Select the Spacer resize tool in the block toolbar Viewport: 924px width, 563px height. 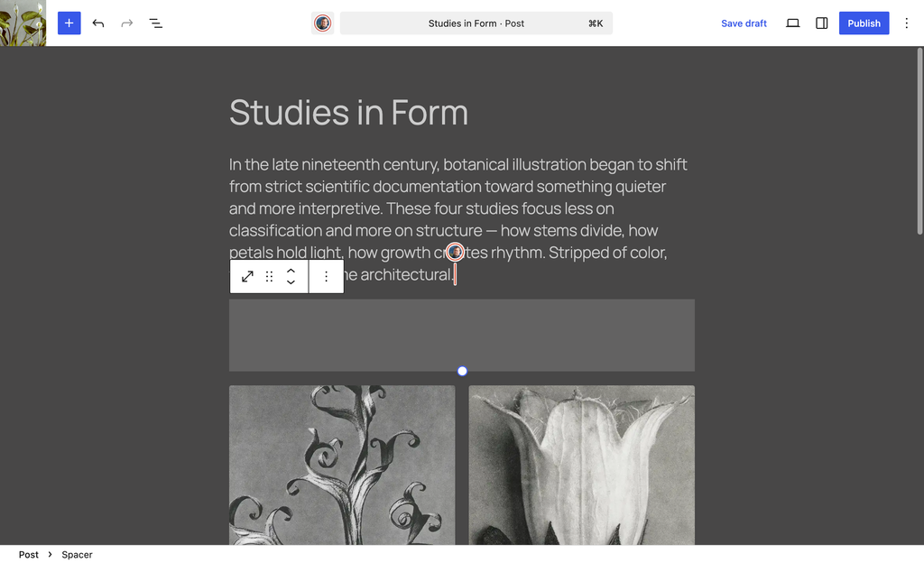(x=247, y=276)
